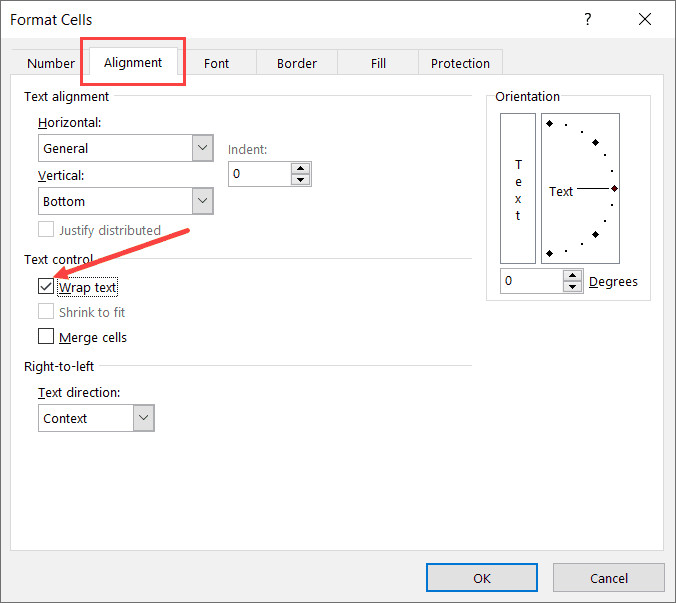The height and width of the screenshot is (603, 676).
Task: Increase orientation Degrees with up arrow
Action: pyautogui.click(x=572, y=275)
